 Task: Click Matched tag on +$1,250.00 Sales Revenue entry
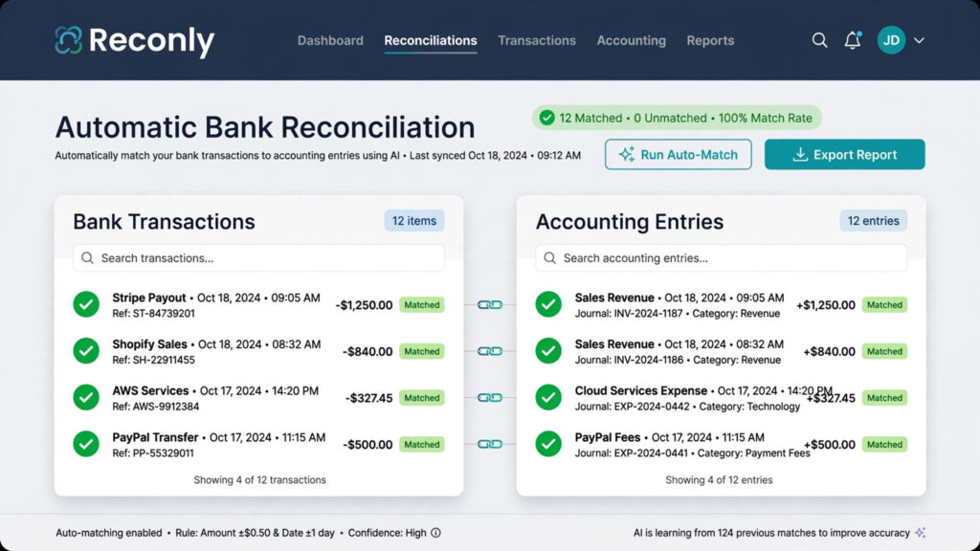(884, 305)
